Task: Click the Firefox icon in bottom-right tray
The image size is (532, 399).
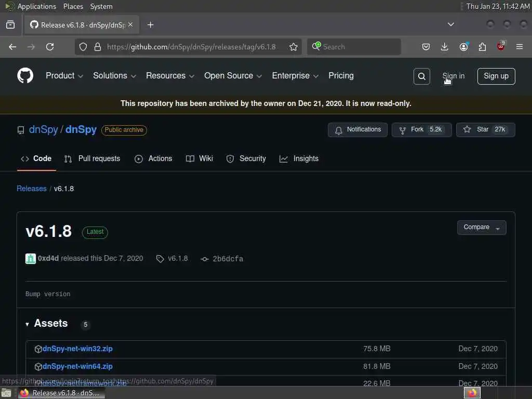Action: [x=472, y=393]
